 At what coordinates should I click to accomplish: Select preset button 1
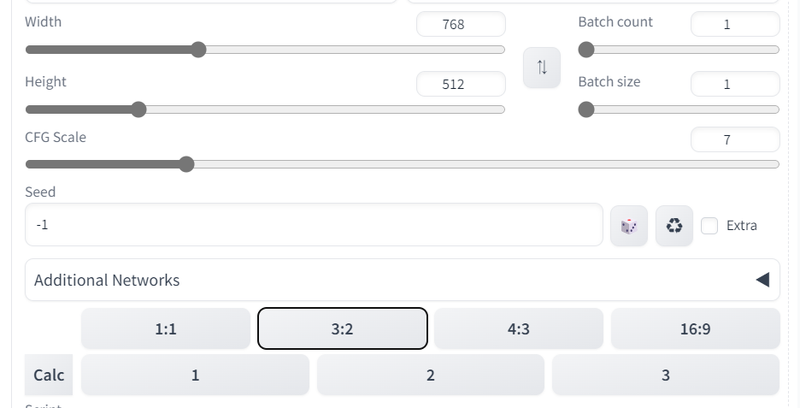pos(195,375)
